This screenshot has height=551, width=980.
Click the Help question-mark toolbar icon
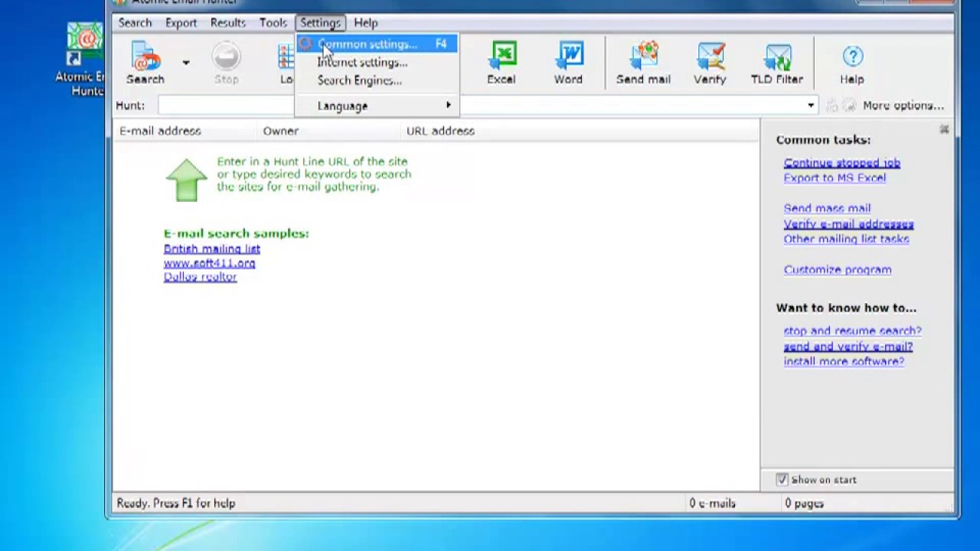852,64
